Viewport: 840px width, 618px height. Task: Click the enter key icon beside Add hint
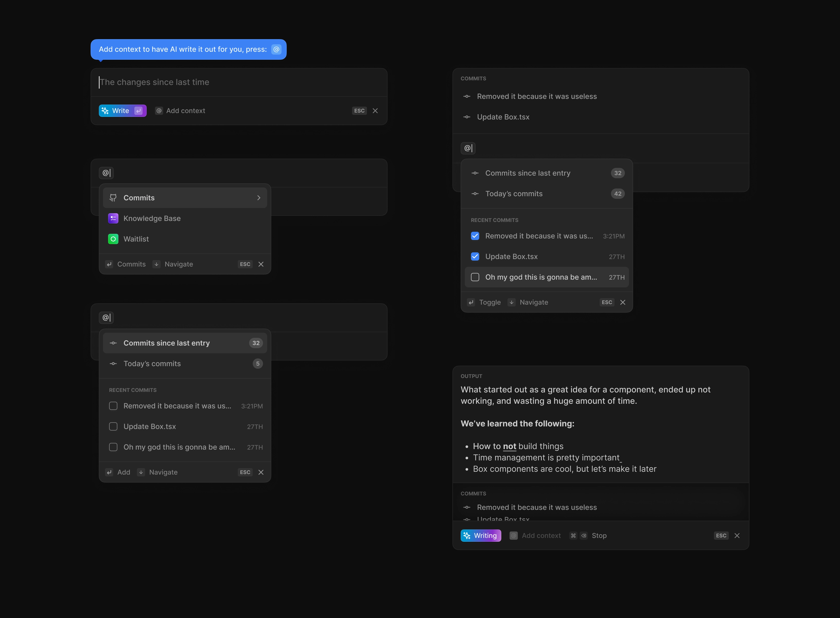pyautogui.click(x=109, y=472)
